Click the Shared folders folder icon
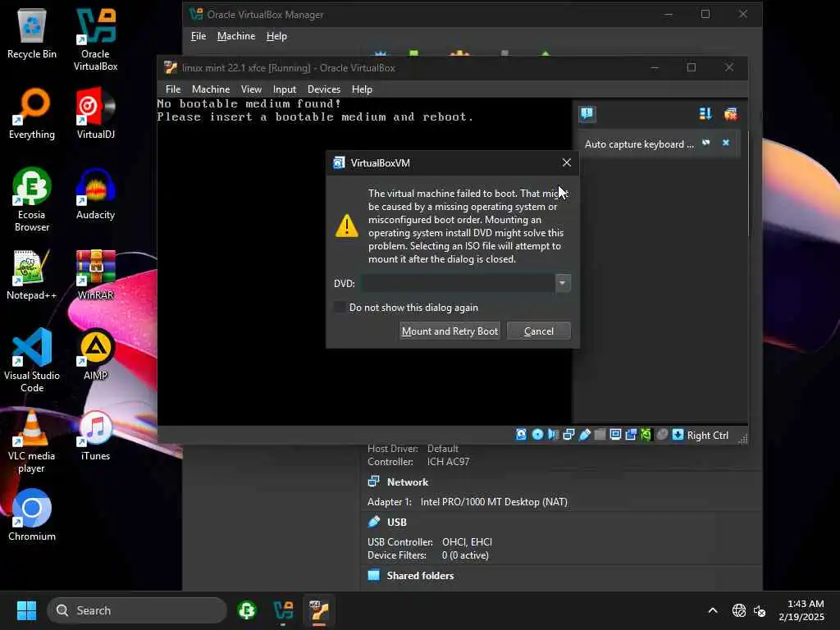Viewport: 840px width, 630px height. (x=374, y=575)
